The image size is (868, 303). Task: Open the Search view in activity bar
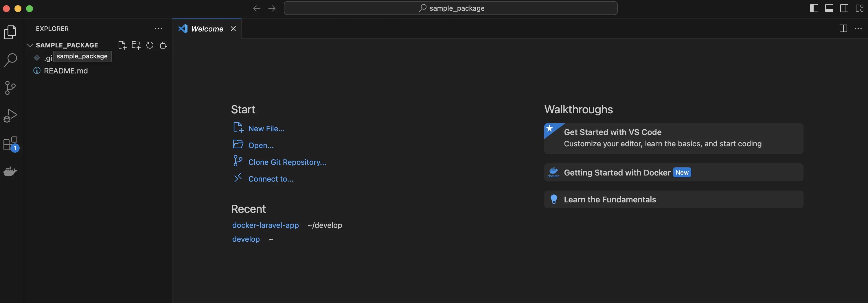(10, 60)
